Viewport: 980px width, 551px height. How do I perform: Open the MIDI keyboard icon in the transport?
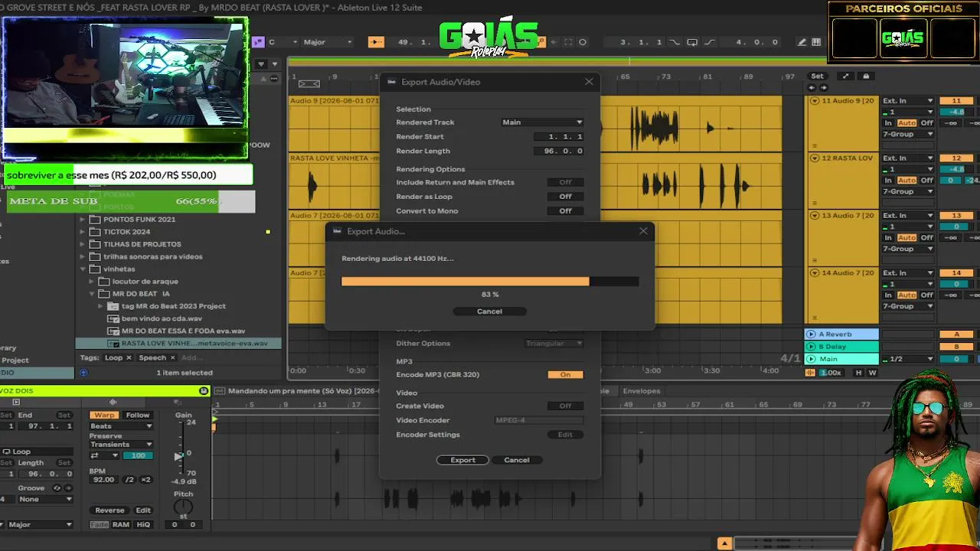click(816, 42)
